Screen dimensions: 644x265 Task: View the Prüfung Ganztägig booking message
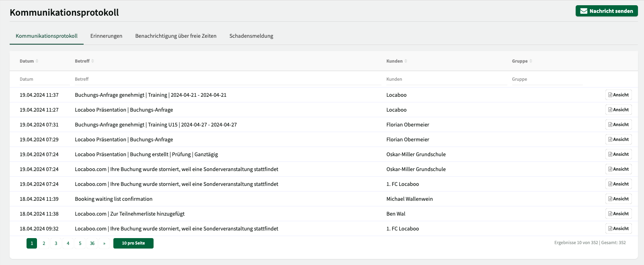(618, 154)
